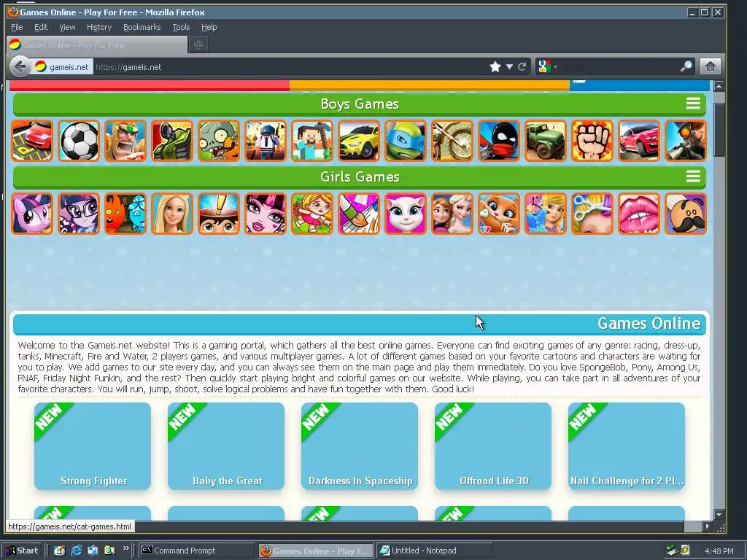Screen dimensions: 747x560
Task: Switch to Untitled - Notepad in taskbar
Action: pos(434,551)
